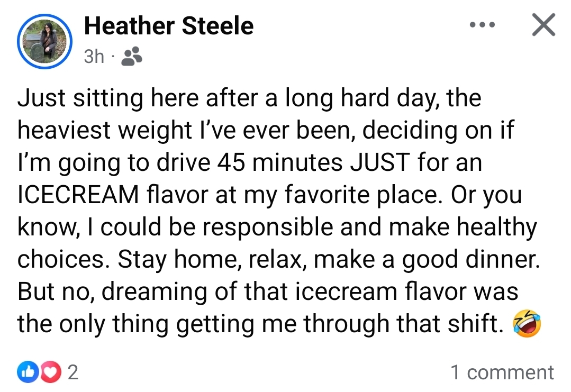Click the text '45 minutes' in the post
This screenshot has width=571, height=392.
click(280, 162)
